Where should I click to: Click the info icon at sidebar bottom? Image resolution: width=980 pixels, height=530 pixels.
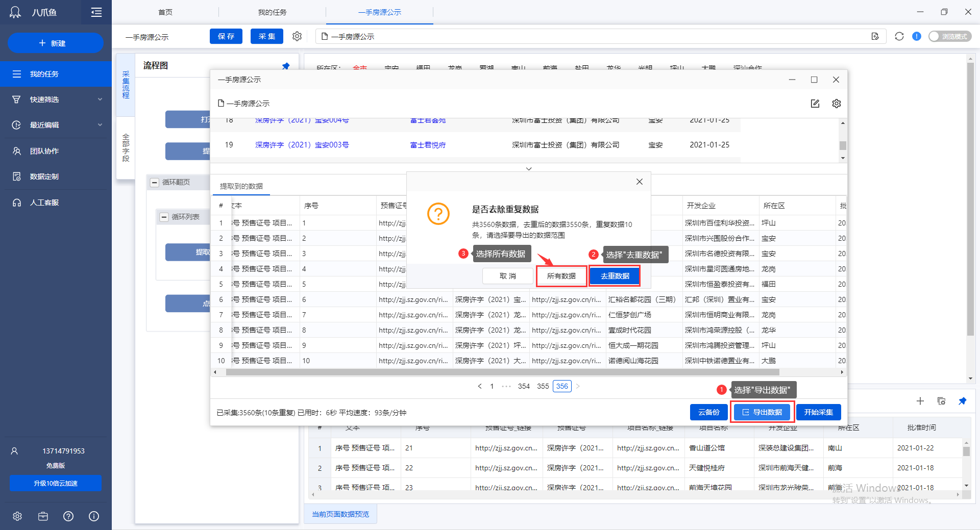pyautogui.click(x=94, y=516)
